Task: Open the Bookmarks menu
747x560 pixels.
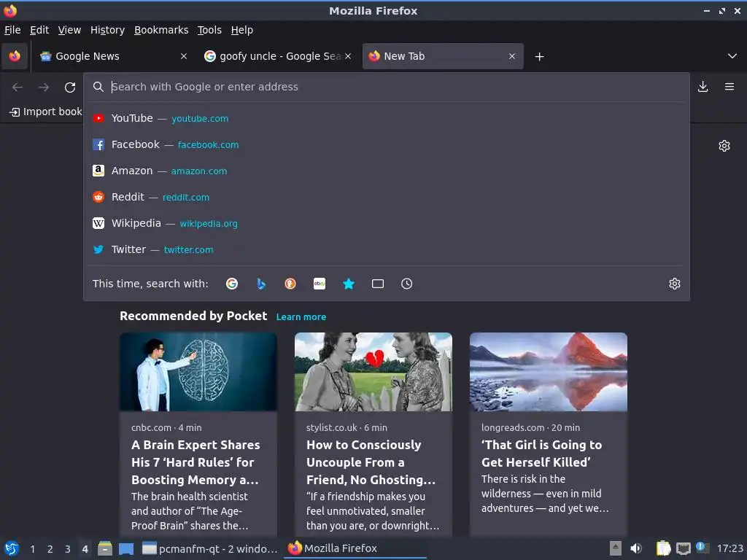Action: coord(161,30)
